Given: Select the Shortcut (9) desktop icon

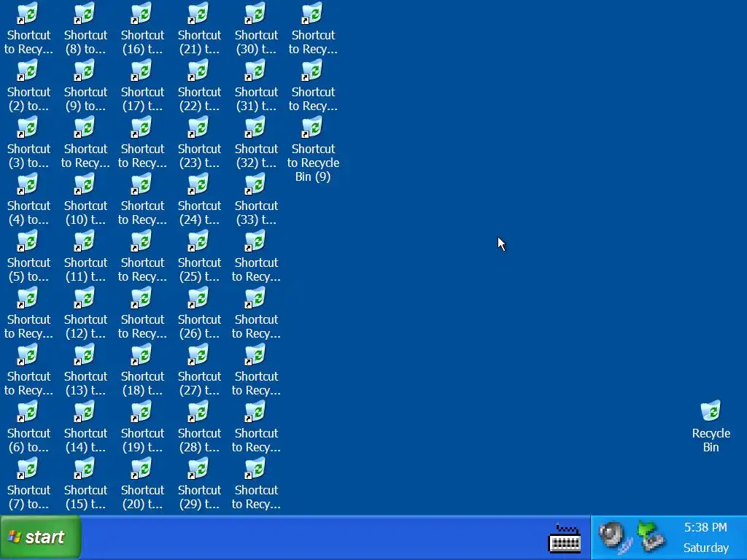Looking at the screenshot, I should pyautogui.click(x=86, y=86).
